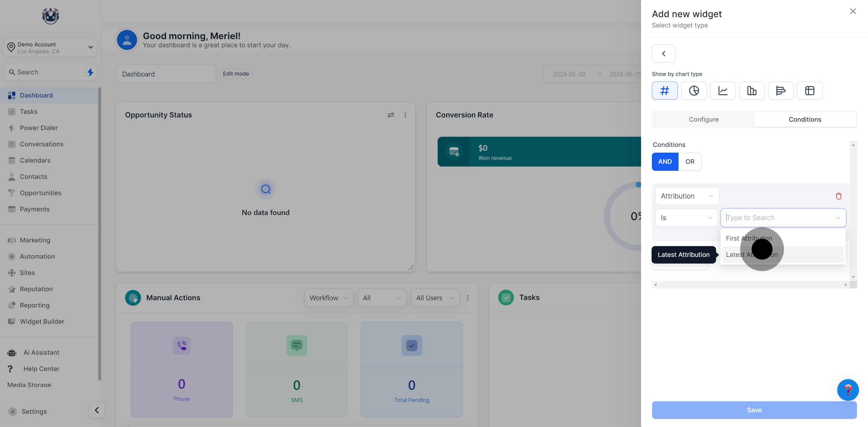Open the Demo Account location switcher
Image resolution: width=868 pixels, height=427 pixels.
point(50,48)
